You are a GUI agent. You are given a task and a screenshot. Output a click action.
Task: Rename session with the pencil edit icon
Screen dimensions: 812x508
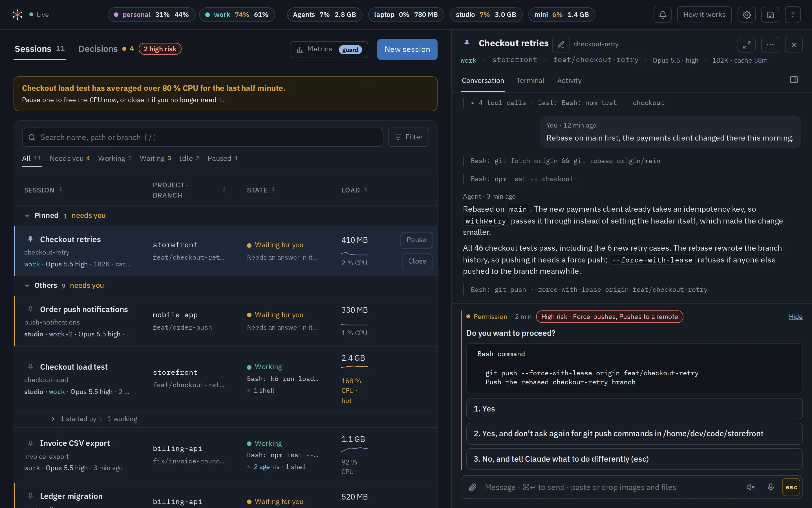561,44
